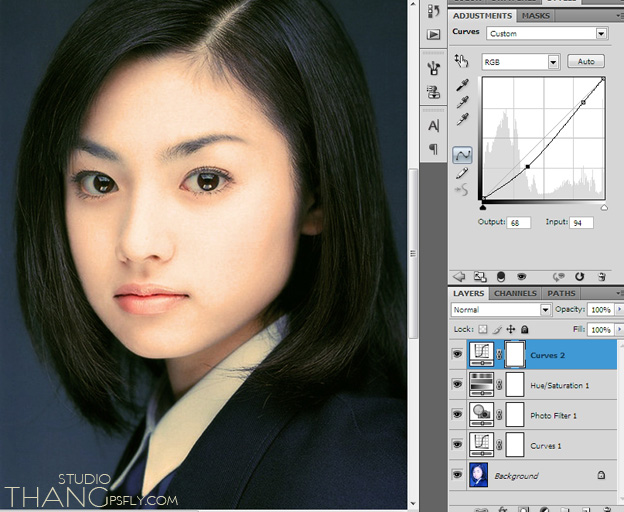Click the Opacity percentage field

pyautogui.click(x=601, y=309)
